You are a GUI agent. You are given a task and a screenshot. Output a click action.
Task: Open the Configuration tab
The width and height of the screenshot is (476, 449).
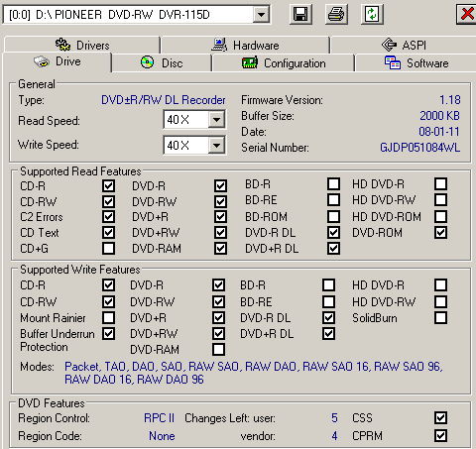[284, 62]
